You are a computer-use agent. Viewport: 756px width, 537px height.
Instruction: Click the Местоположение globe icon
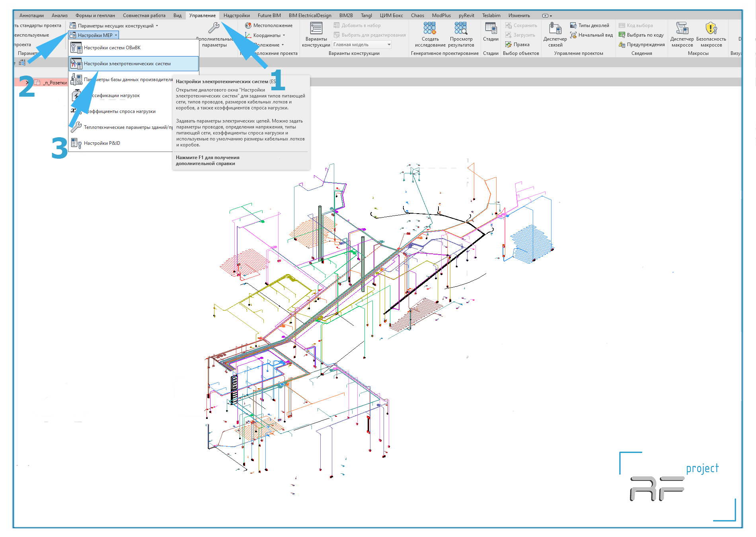click(x=248, y=25)
